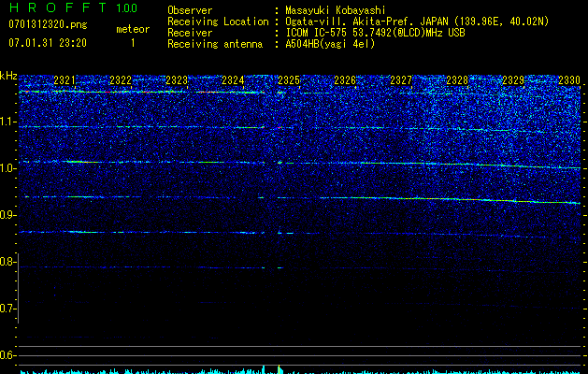This screenshot has height=374, width=588.
Task: Click the version number 1.0.0
Action: (x=126, y=7)
